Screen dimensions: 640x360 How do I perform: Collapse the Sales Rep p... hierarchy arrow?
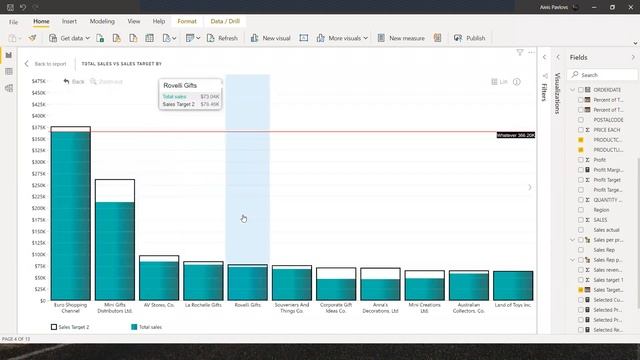[x=573, y=260]
